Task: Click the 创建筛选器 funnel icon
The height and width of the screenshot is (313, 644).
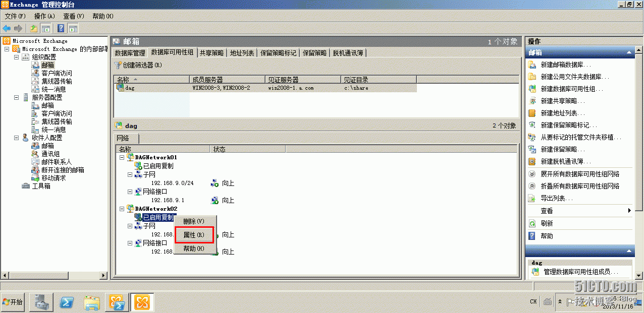Action: point(118,65)
